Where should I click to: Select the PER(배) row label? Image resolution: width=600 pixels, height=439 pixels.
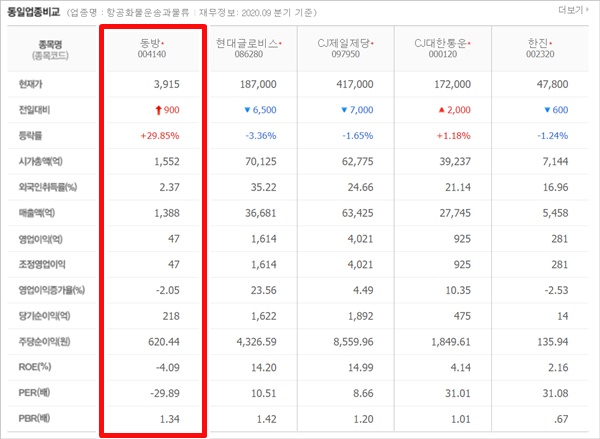tap(34, 393)
